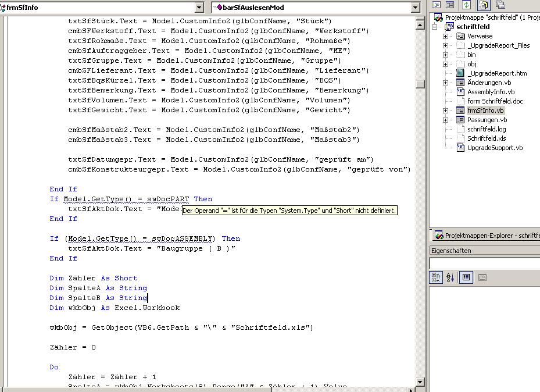Sort properties alphabetically

[x=450, y=277]
